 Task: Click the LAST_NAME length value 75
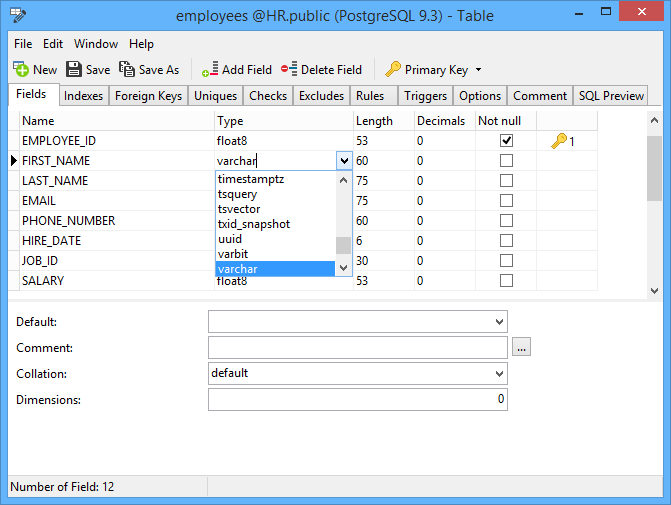(x=362, y=181)
